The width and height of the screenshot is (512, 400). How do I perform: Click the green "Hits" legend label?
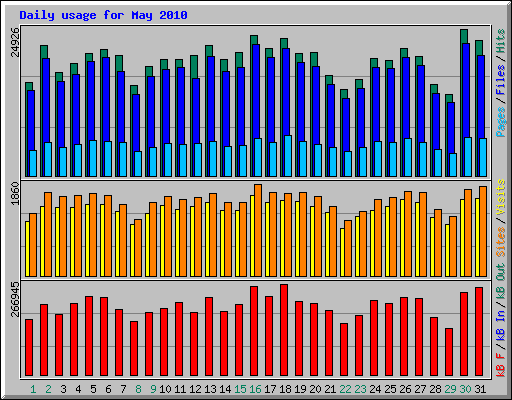tap(501, 41)
